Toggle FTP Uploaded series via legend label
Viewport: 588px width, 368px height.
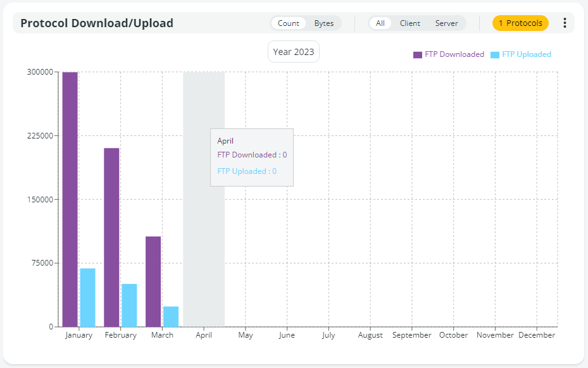[x=526, y=54]
